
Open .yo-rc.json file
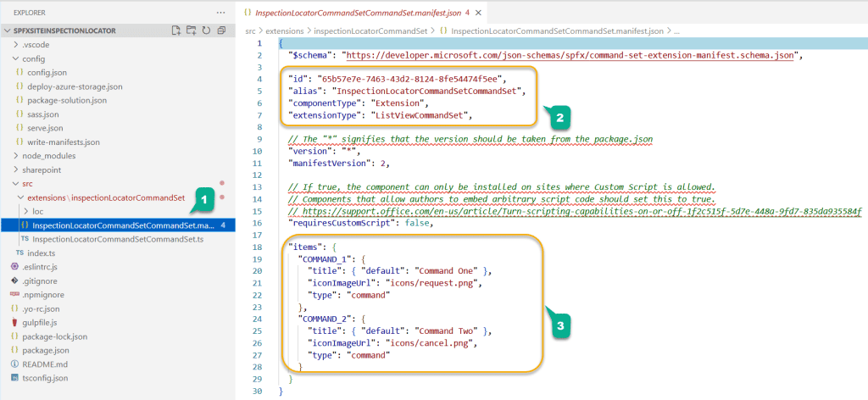coord(41,308)
